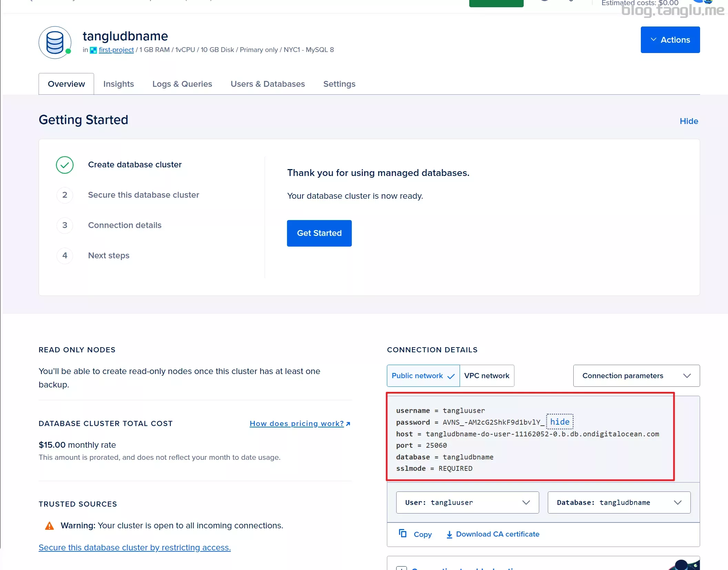Select the Public network option

coord(423,376)
